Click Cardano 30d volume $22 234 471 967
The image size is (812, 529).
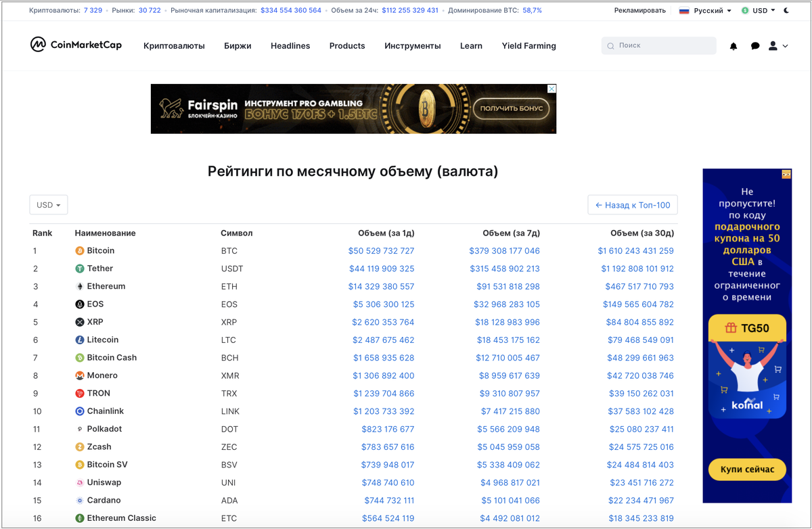click(641, 501)
